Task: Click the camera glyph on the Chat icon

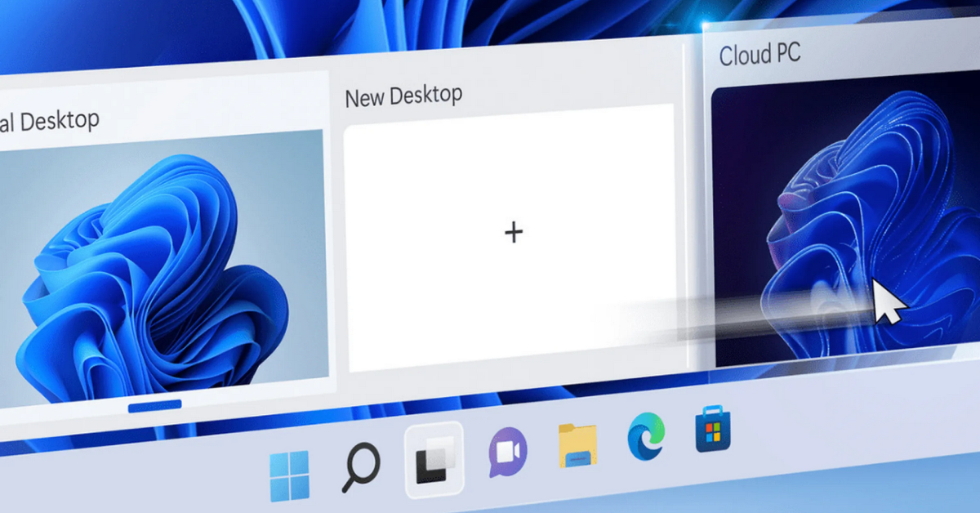Action: (506, 451)
